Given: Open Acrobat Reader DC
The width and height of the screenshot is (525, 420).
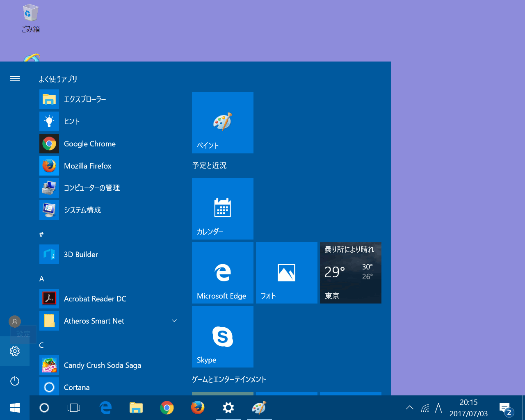Looking at the screenshot, I should pos(109,299).
